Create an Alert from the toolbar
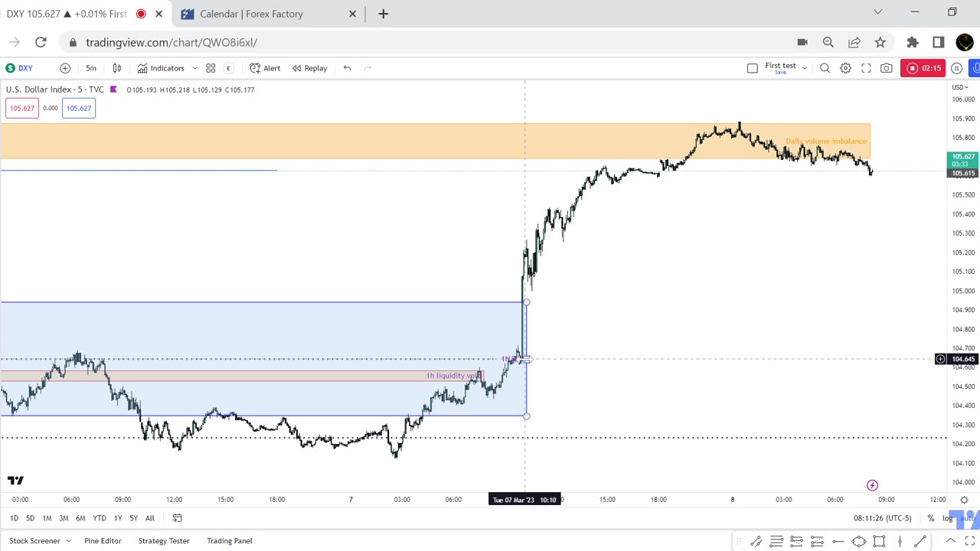This screenshot has height=551, width=980. [x=265, y=68]
